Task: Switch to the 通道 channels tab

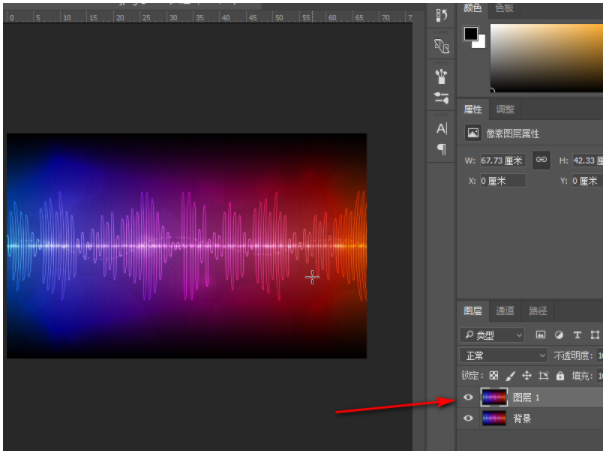Action: tap(506, 311)
